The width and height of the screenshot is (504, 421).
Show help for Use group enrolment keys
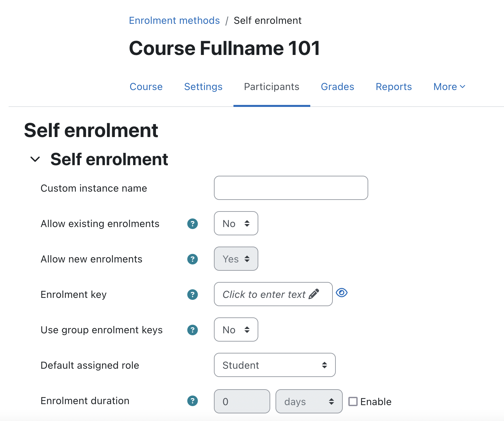pos(192,330)
